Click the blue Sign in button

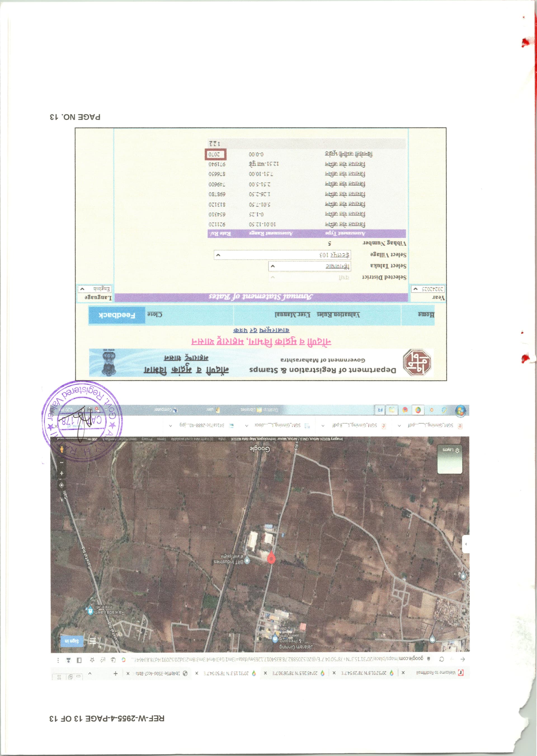(72, 641)
